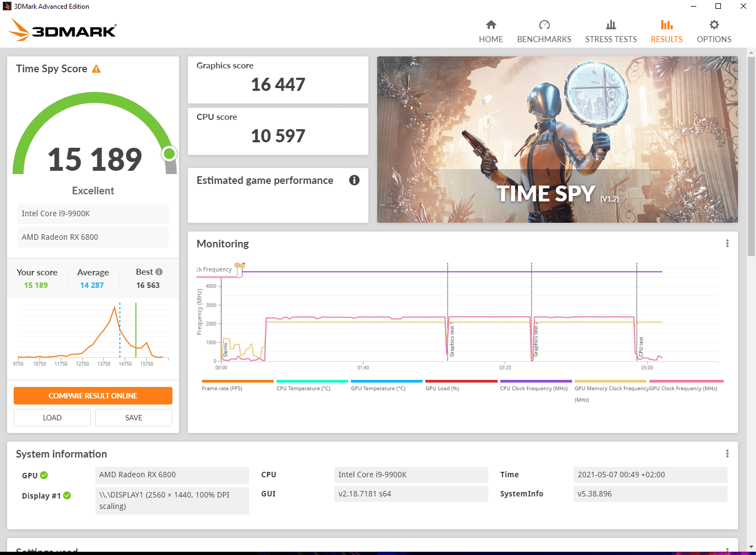Click the Time Spy Score warning triangle
Image resolution: width=756 pixels, height=555 pixels.
point(96,69)
